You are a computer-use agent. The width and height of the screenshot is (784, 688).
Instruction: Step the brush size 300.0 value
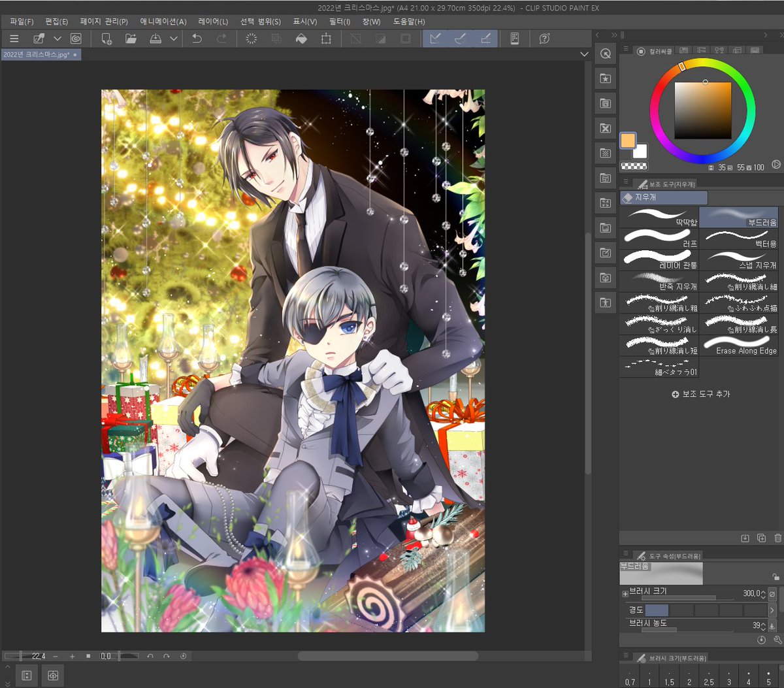pyautogui.click(x=763, y=594)
